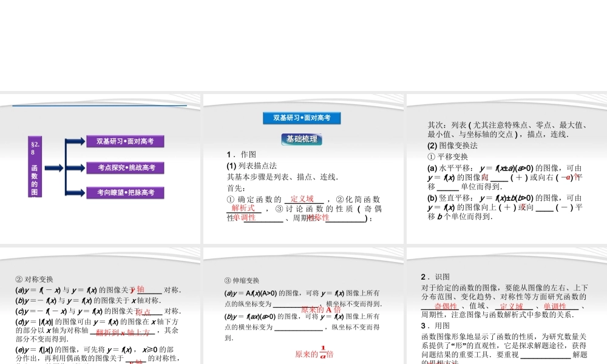The width and height of the screenshot is (607, 364).
Task: Click the arrow pointing to 双基研习•面对高考
Action: (75, 141)
